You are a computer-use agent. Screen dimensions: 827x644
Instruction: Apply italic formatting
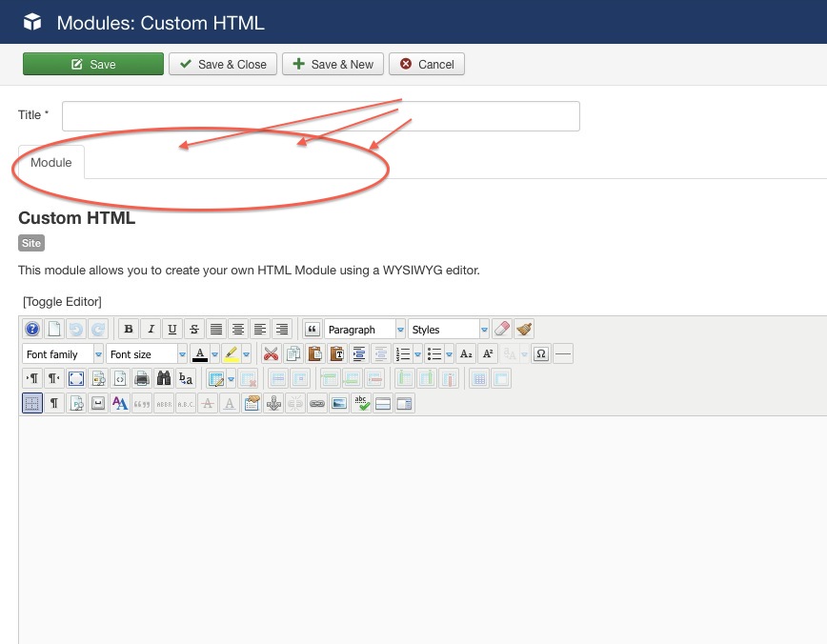tap(151, 329)
